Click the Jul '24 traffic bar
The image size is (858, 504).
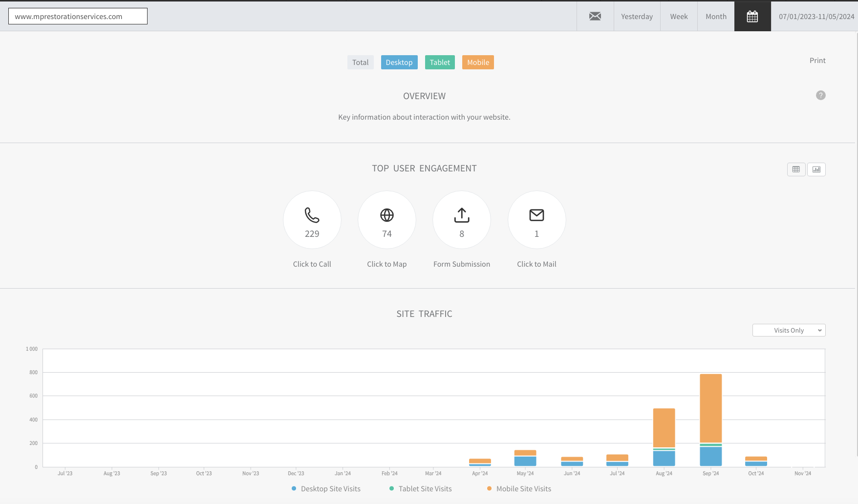point(617,461)
